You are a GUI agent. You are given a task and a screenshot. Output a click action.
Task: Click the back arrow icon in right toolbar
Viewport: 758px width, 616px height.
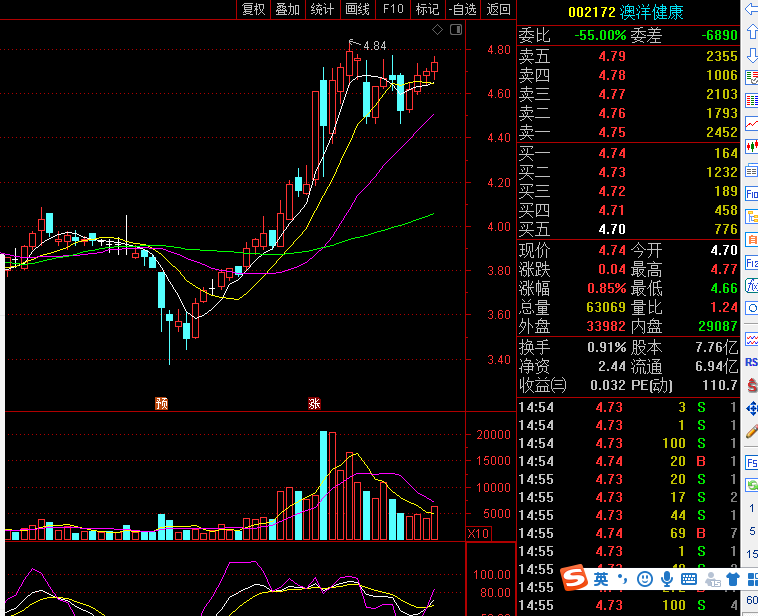pyautogui.click(x=752, y=9)
